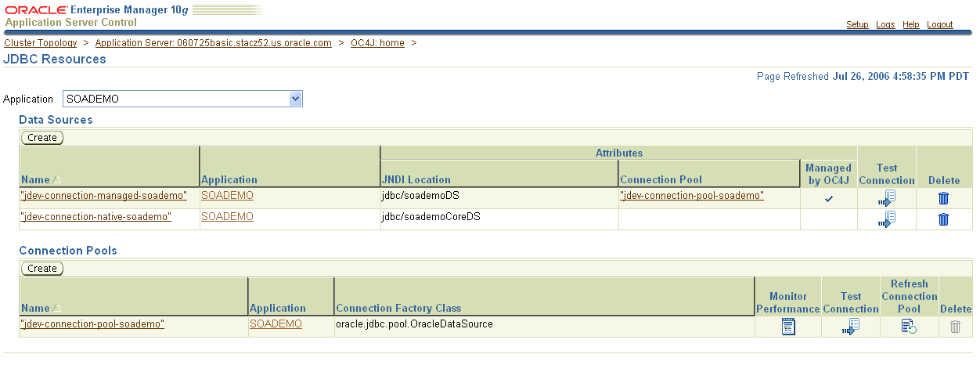Sort Connection Pools by Name column
Image resolution: width=980 pixels, height=365 pixels.
click(x=41, y=308)
